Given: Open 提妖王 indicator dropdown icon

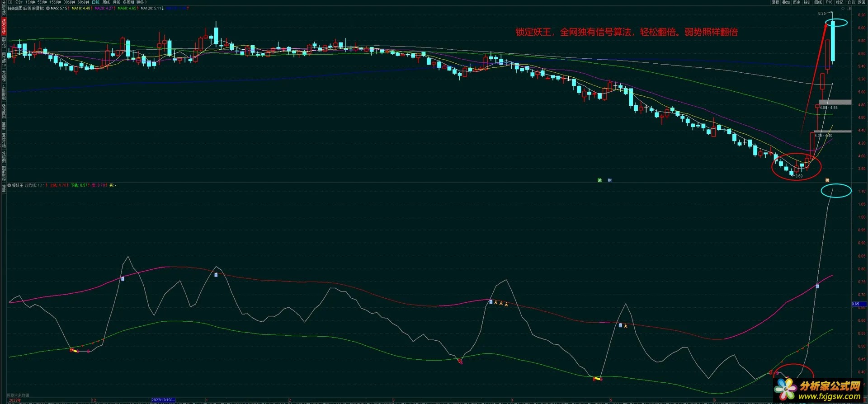Looking at the screenshot, I should click(9, 185).
